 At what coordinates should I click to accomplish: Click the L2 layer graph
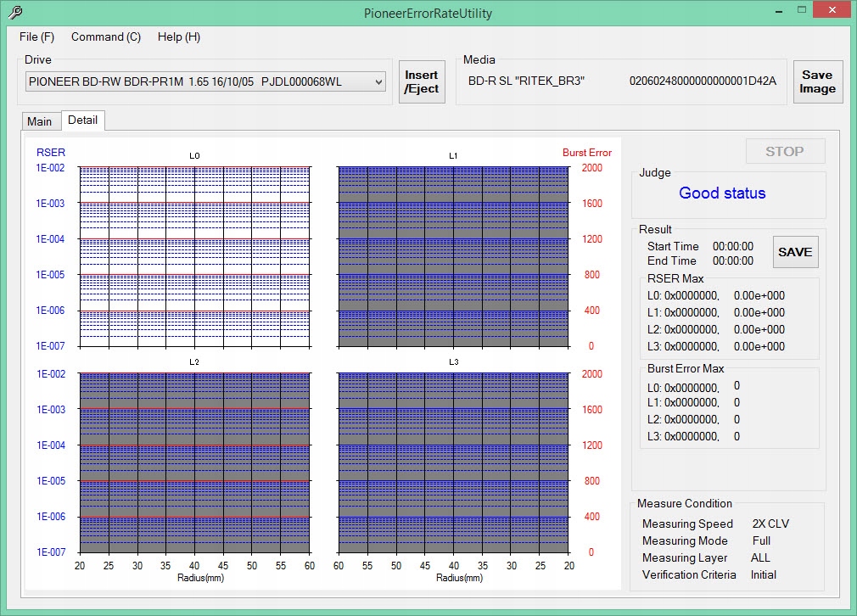[x=194, y=462]
